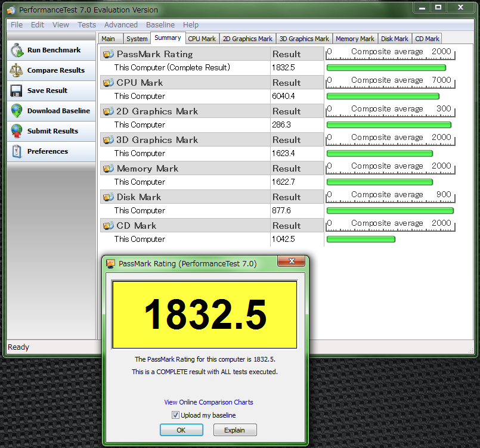This screenshot has width=480, height=448.
Task: Click the CPU Mark row icon
Action: click(108, 83)
